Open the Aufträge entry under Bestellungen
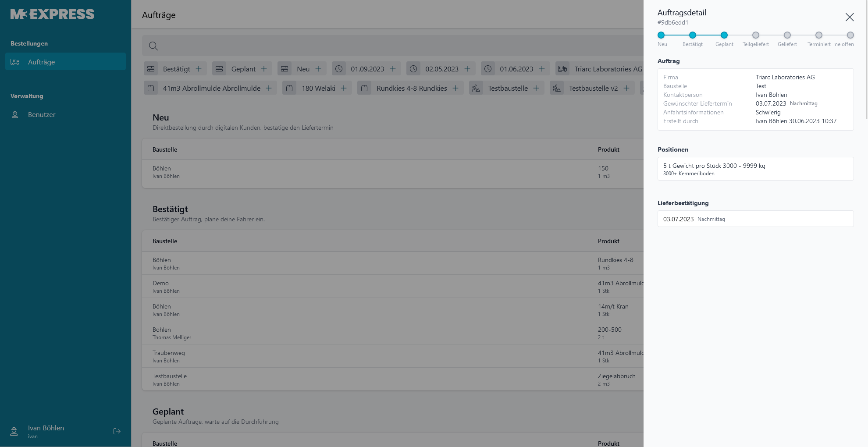This screenshot has height=447, width=868. click(x=41, y=62)
